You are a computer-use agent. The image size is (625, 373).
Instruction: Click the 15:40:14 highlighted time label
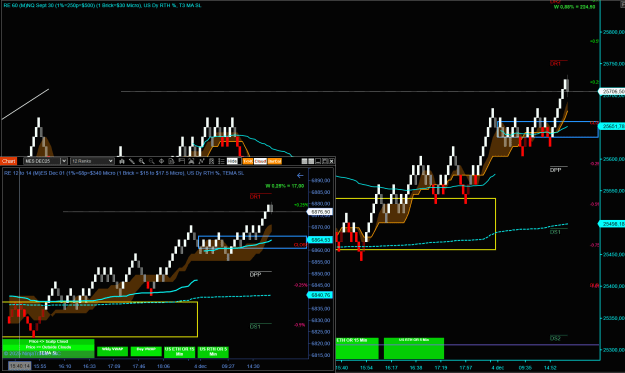click(20, 366)
